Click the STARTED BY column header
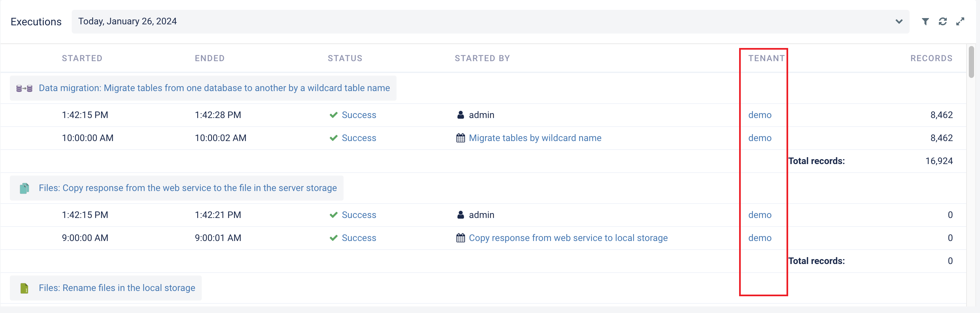The width and height of the screenshot is (980, 313). point(482,58)
